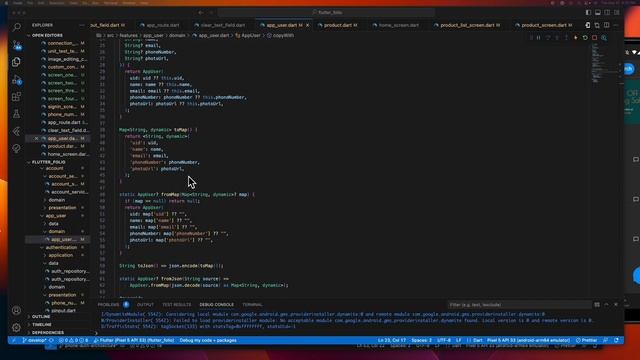Toggle the bottom panel layout
This screenshot has height=360, width=640.
pos(598,13)
